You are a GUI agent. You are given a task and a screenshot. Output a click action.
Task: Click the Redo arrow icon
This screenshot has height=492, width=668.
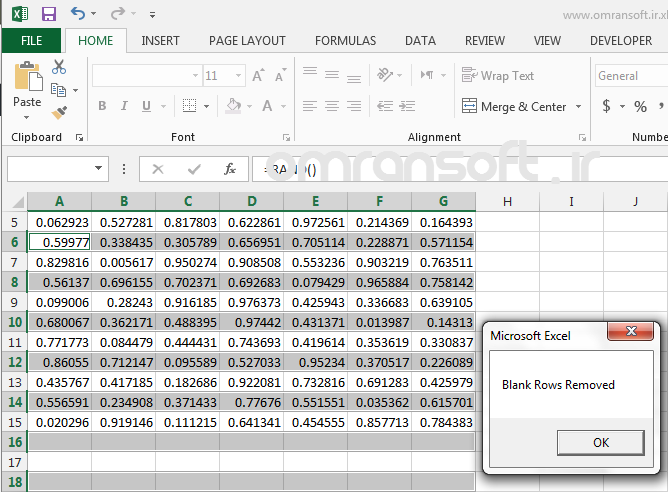click(118, 14)
